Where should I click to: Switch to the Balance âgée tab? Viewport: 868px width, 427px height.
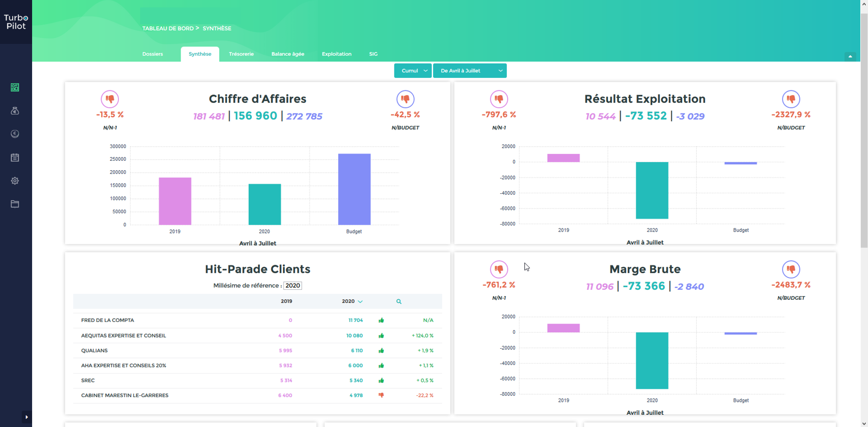288,54
